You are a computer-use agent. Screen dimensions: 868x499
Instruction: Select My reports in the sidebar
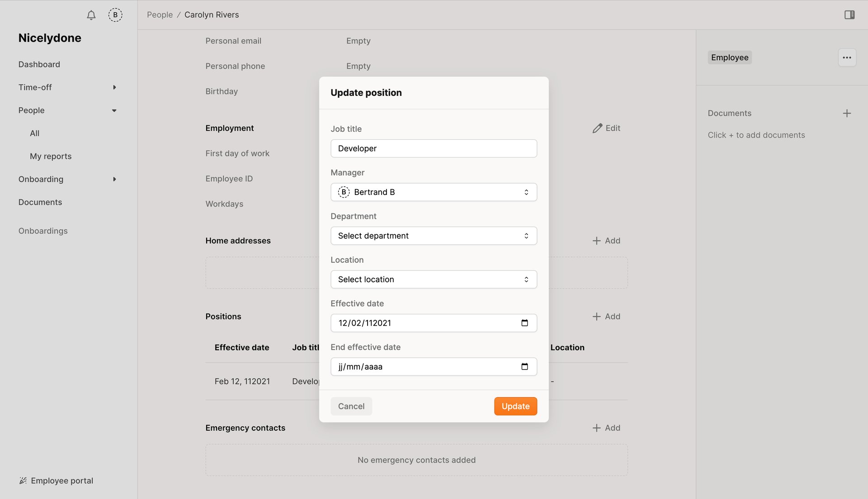[51, 156]
